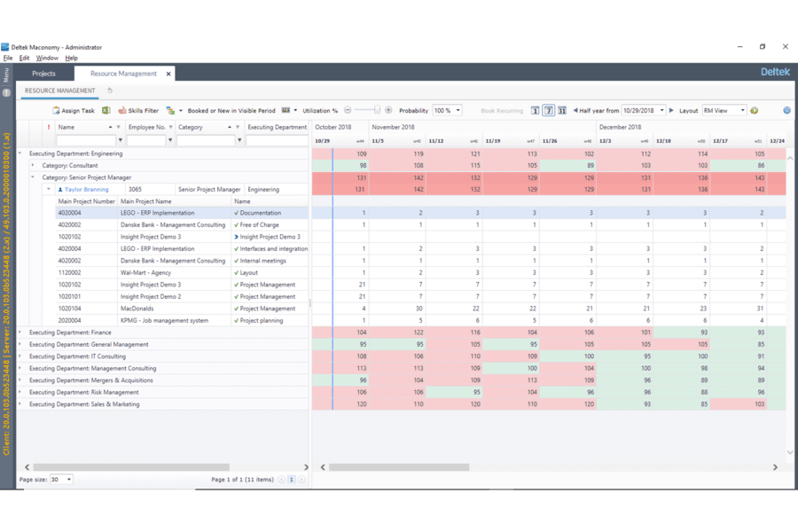Switch to the Projects tab
This screenshot has width=798, height=532.
tap(43, 74)
